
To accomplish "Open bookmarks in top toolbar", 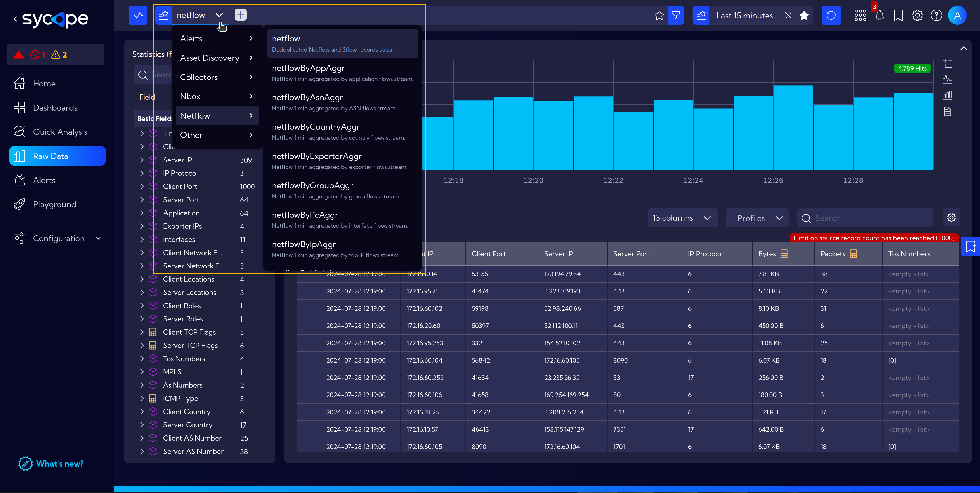I will pyautogui.click(x=898, y=15).
